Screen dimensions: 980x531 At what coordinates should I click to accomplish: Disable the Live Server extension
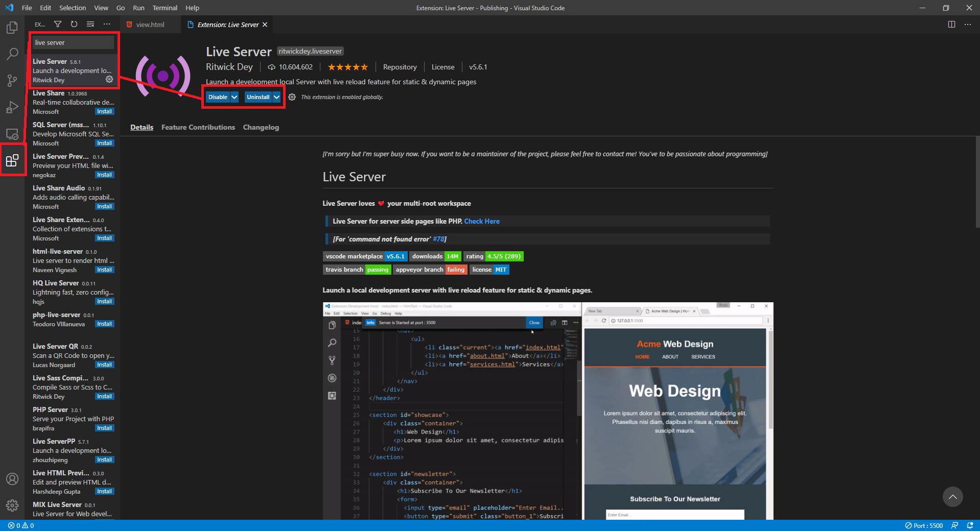point(218,97)
